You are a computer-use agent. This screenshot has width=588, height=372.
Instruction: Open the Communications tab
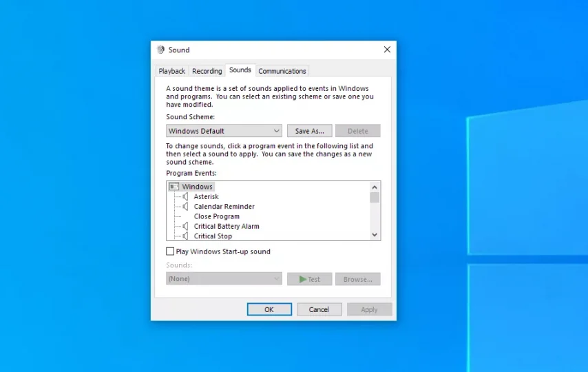[x=282, y=71]
